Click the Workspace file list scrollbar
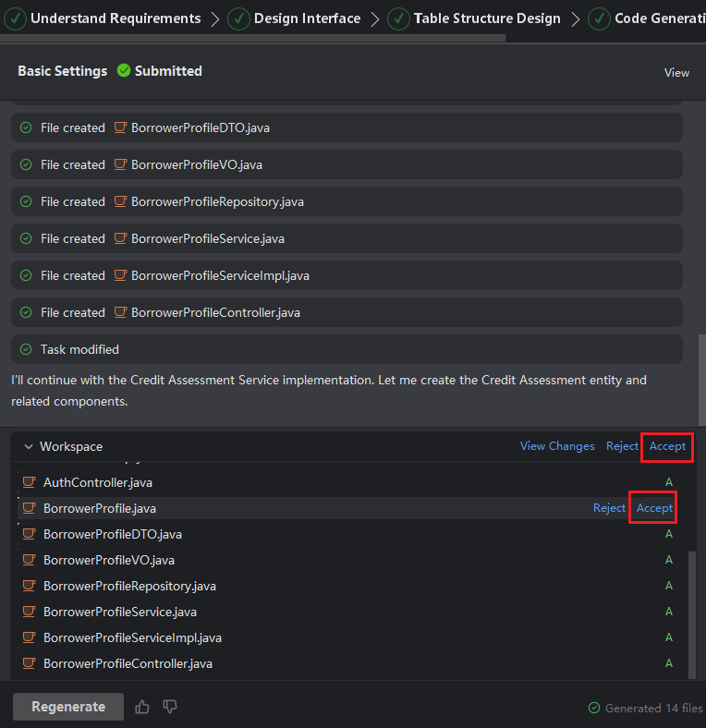The image size is (706, 728). tap(693, 610)
